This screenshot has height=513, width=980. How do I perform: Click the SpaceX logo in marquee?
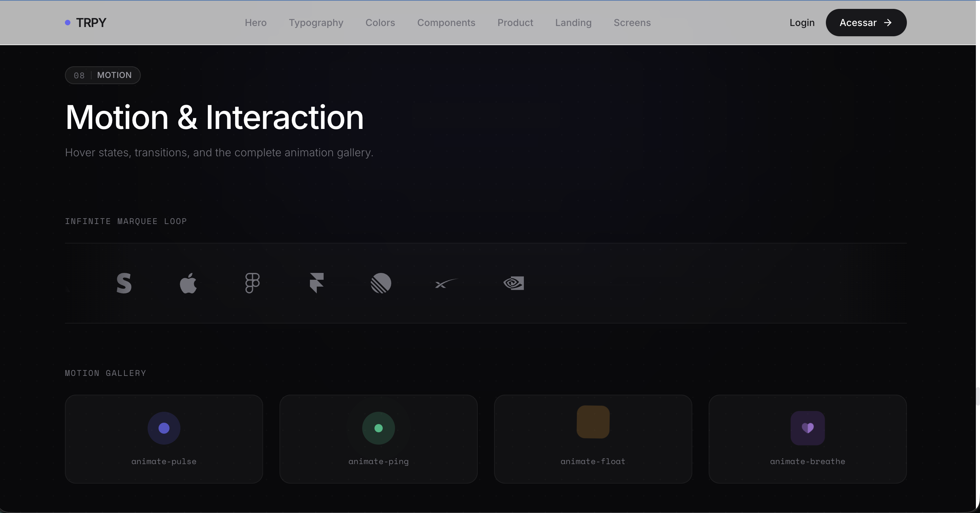point(447,284)
